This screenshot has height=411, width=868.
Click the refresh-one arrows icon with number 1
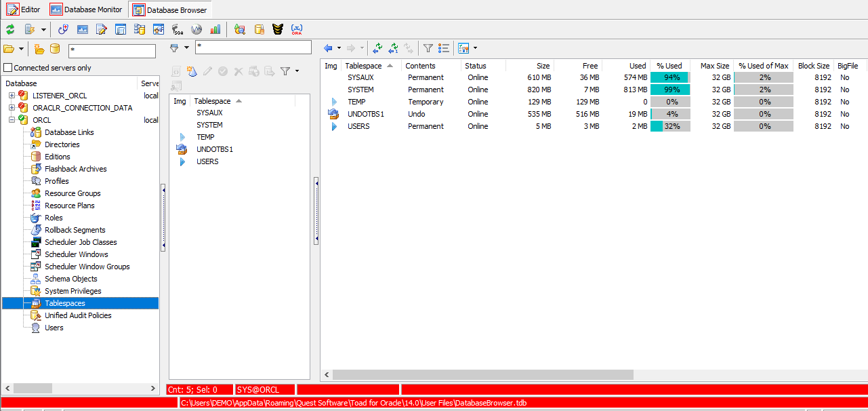tap(393, 48)
